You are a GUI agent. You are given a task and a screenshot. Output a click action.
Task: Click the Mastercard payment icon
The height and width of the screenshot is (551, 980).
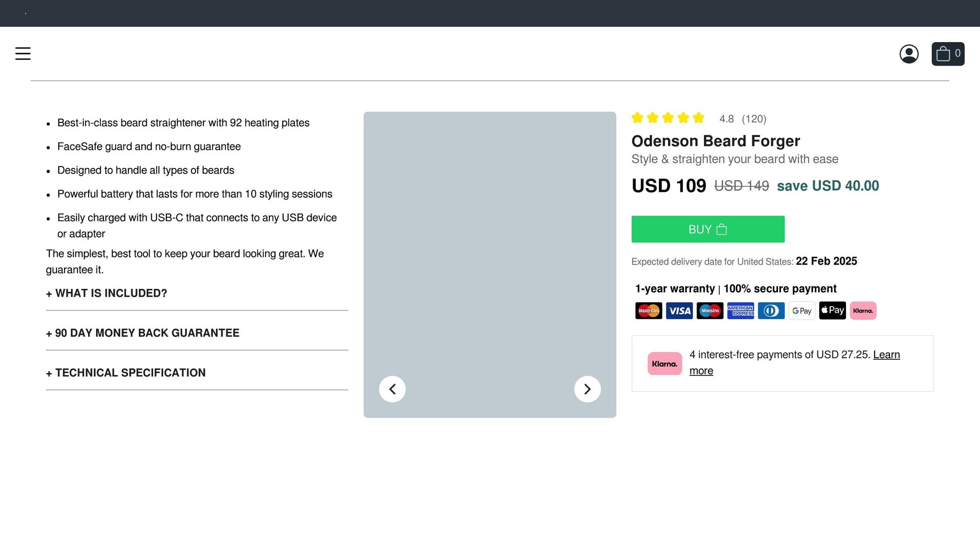click(x=648, y=311)
